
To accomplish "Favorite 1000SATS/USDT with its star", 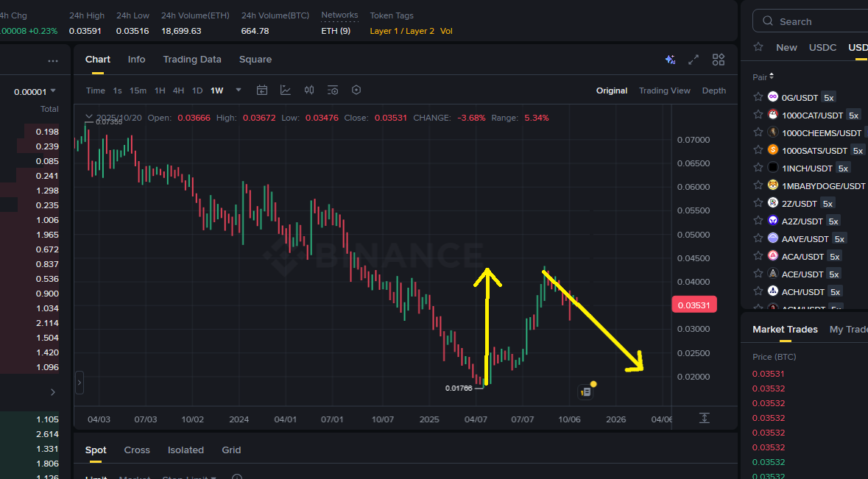I will pyautogui.click(x=758, y=150).
